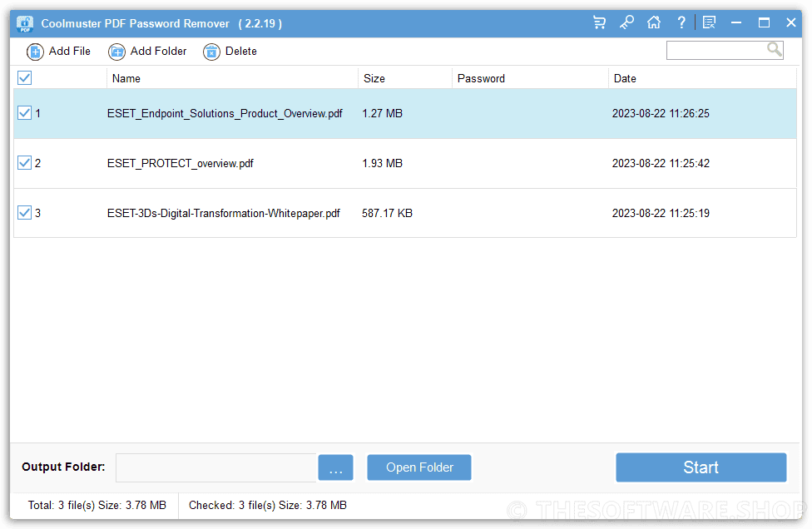Click date 2023-08-22 11:25:19

661,213
